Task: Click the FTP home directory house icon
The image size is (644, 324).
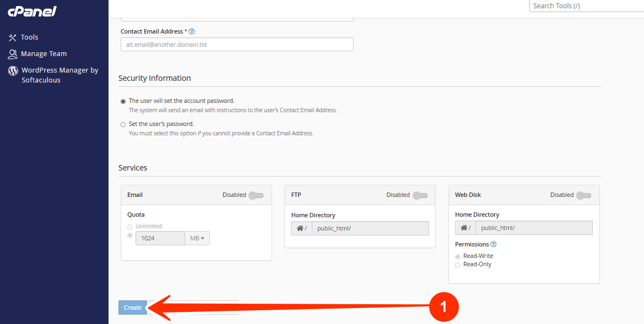Action: (x=300, y=228)
